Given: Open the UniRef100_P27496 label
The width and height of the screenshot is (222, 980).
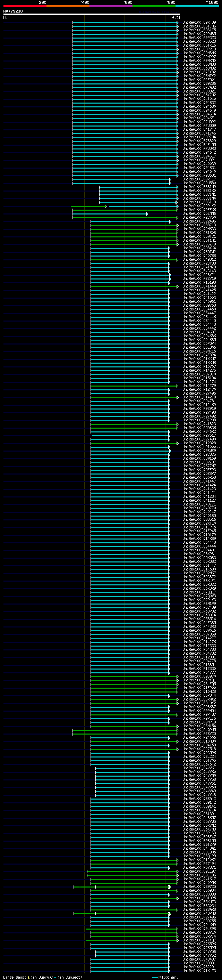Looking at the screenshot, I should [x=199, y=917].
